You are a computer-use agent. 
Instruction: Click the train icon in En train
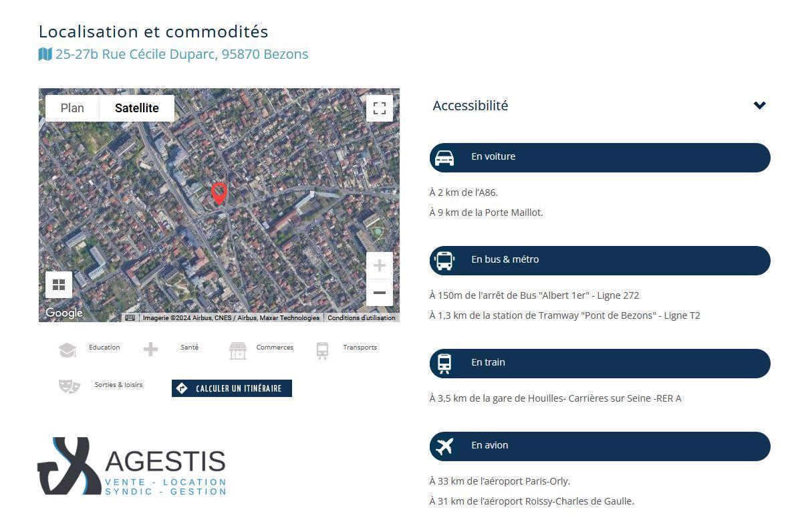click(444, 364)
